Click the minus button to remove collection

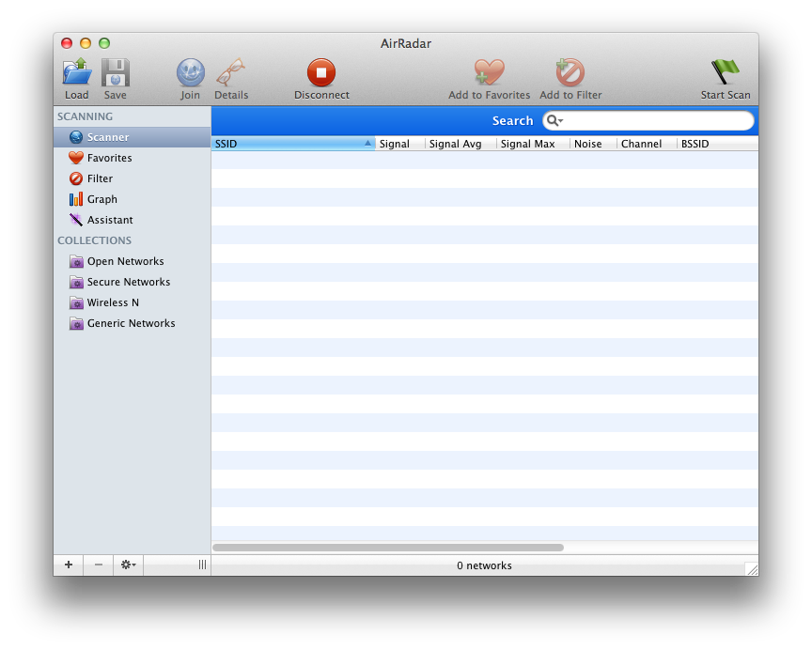99,565
